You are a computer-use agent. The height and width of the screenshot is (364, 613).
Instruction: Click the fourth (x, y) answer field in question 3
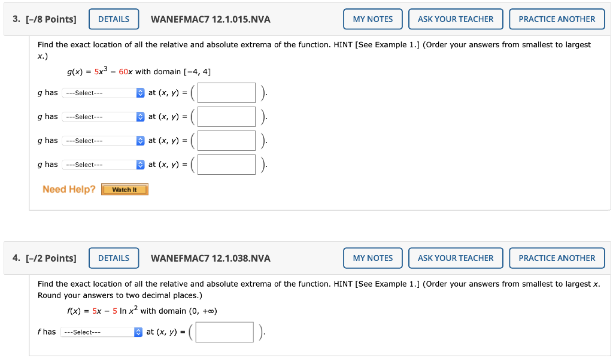(x=226, y=165)
